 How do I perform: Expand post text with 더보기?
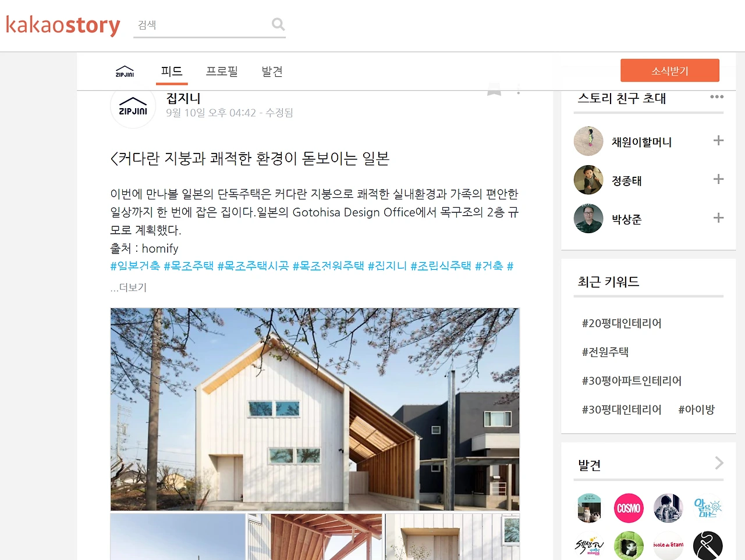[x=129, y=287]
